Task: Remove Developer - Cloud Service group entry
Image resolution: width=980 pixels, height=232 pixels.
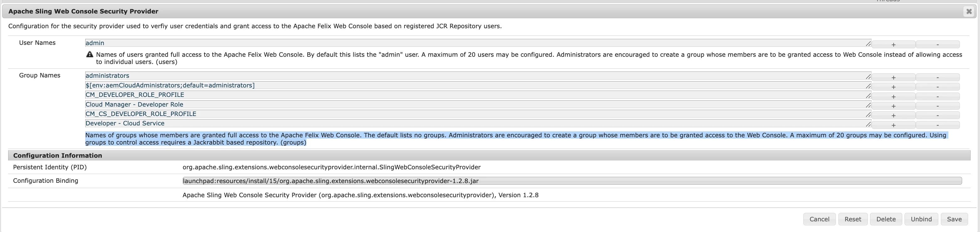Action: click(x=937, y=125)
